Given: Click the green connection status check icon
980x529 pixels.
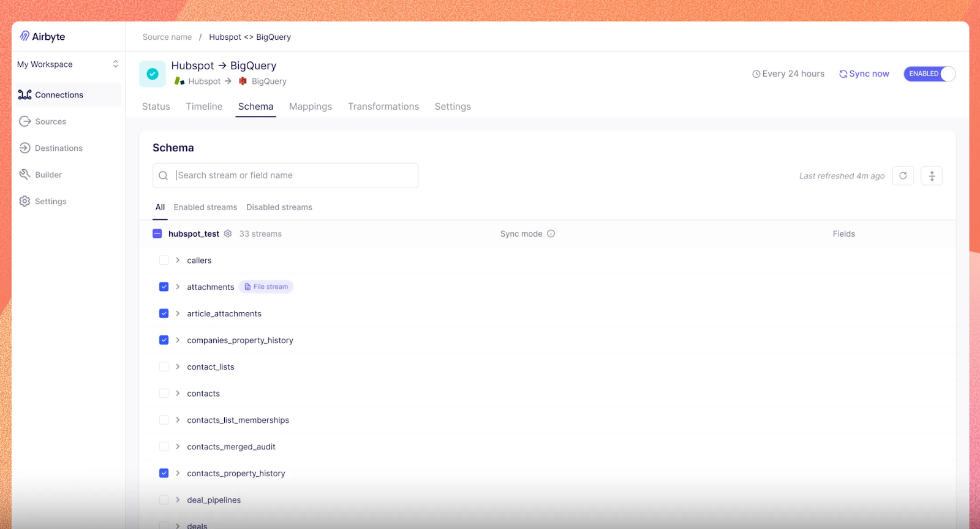Looking at the screenshot, I should pos(153,74).
